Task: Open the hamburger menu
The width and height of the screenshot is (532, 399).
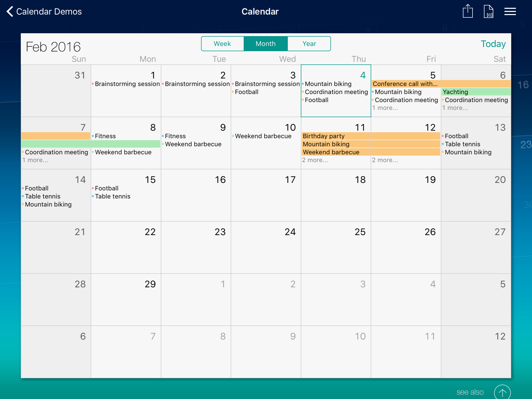Action: pyautogui.click(x=510, y=11)
